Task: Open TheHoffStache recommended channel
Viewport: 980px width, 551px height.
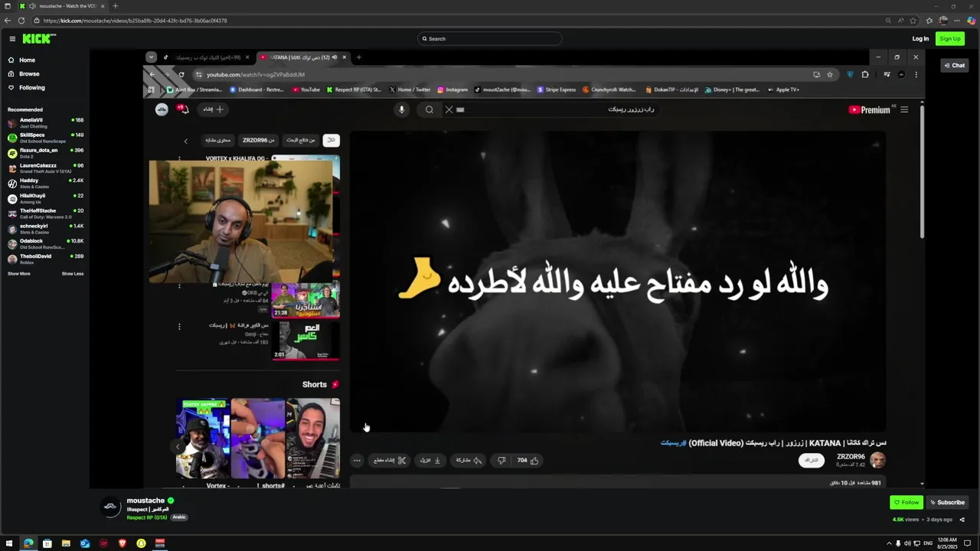Action: 45,214
